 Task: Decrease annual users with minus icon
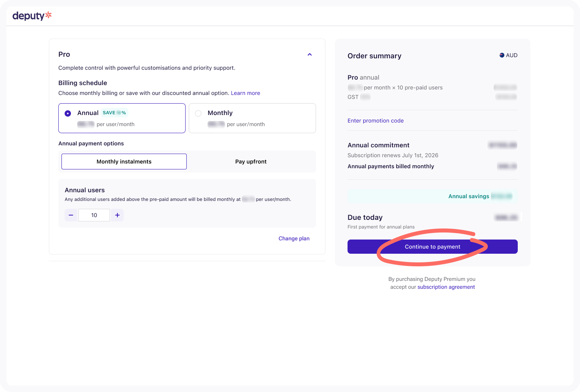pos(71,215)
